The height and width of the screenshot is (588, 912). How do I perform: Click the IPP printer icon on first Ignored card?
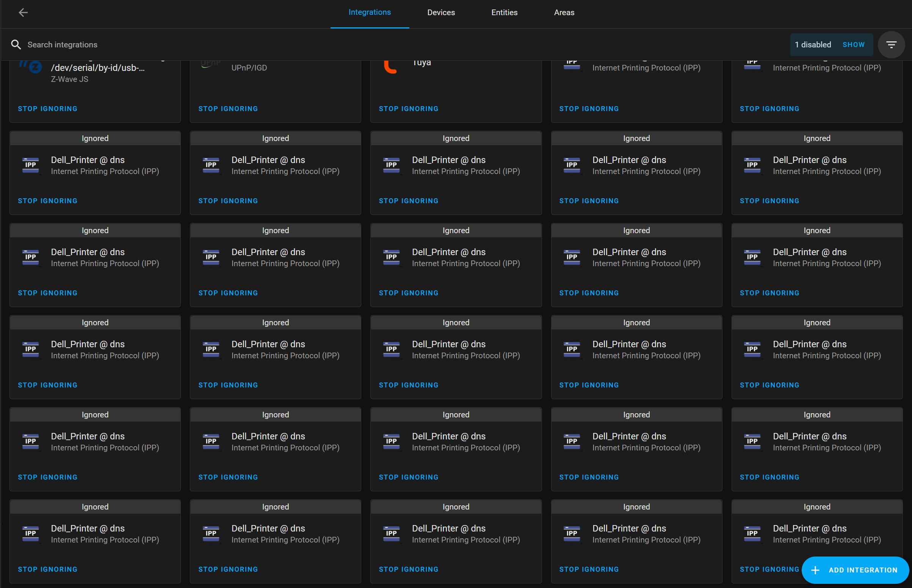[x=30, y=165]
